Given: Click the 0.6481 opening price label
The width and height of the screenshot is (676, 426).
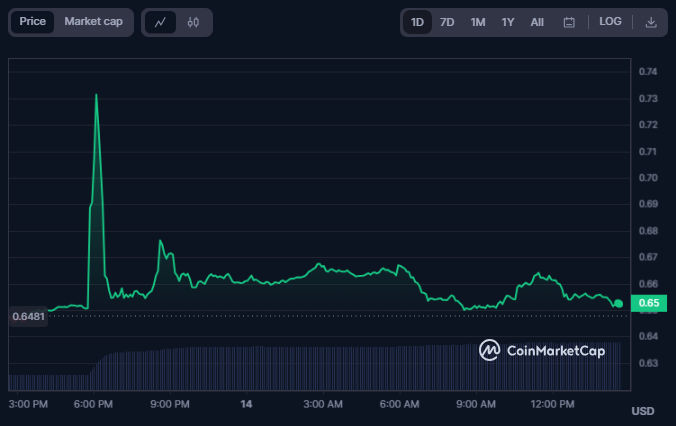Looking at the screenshot, I should pos(28,316).
